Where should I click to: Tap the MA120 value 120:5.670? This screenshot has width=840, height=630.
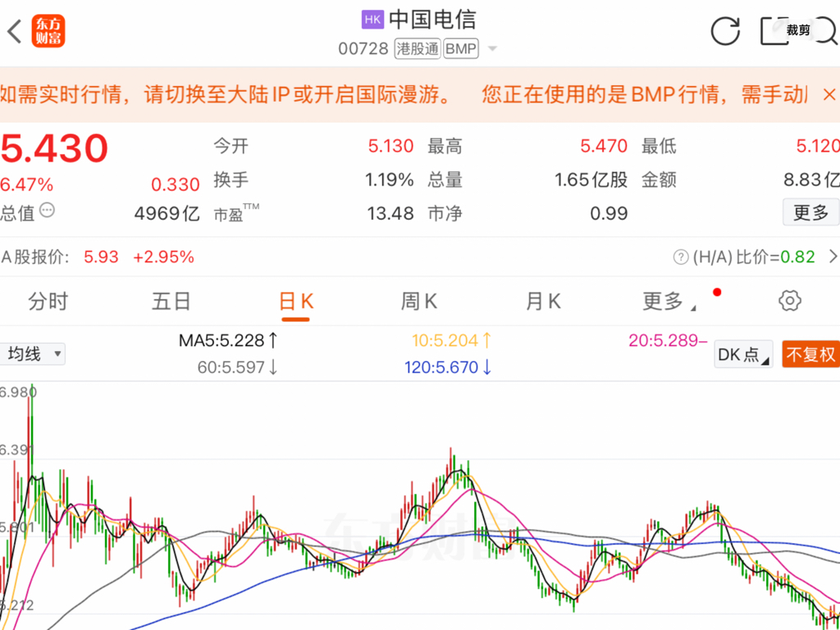pyautogui.click(x=448, y=367)
